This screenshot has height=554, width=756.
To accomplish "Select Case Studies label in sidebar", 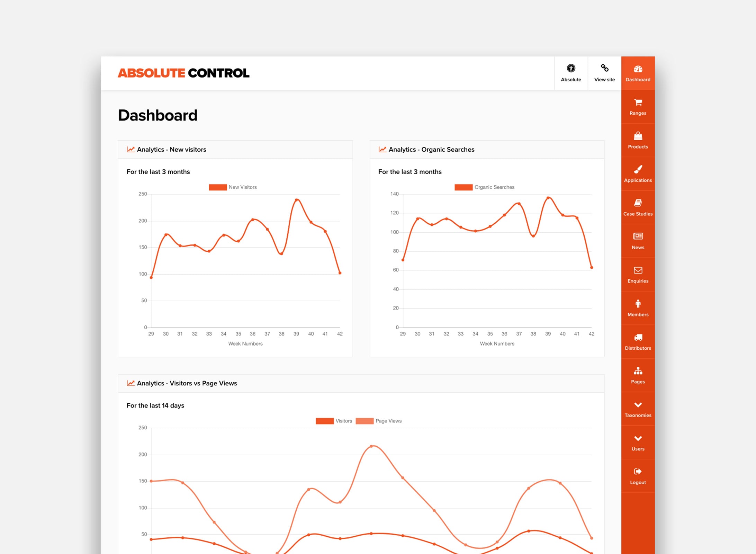I will 638,214.
